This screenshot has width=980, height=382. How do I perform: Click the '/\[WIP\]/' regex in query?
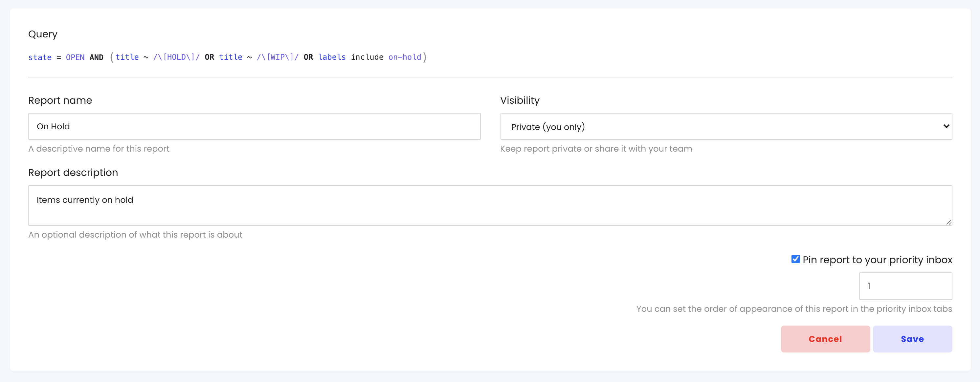tap(277, 57)
